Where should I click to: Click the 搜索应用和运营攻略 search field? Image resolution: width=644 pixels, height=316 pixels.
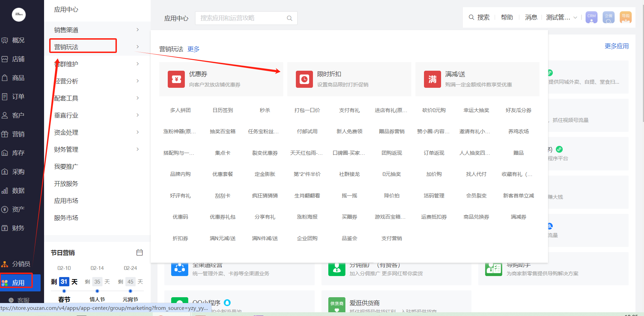tap(241, 18)
